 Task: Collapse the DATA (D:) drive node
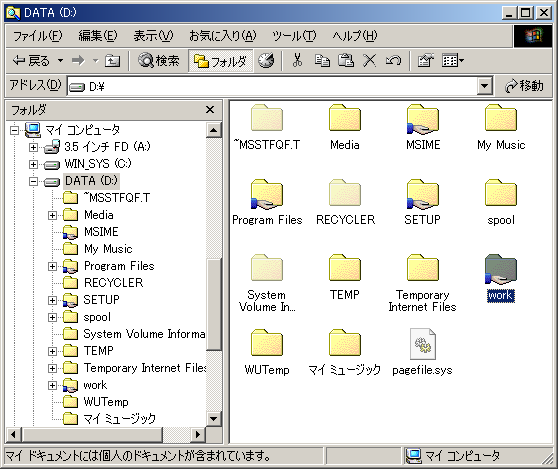(x=33, y=181)
